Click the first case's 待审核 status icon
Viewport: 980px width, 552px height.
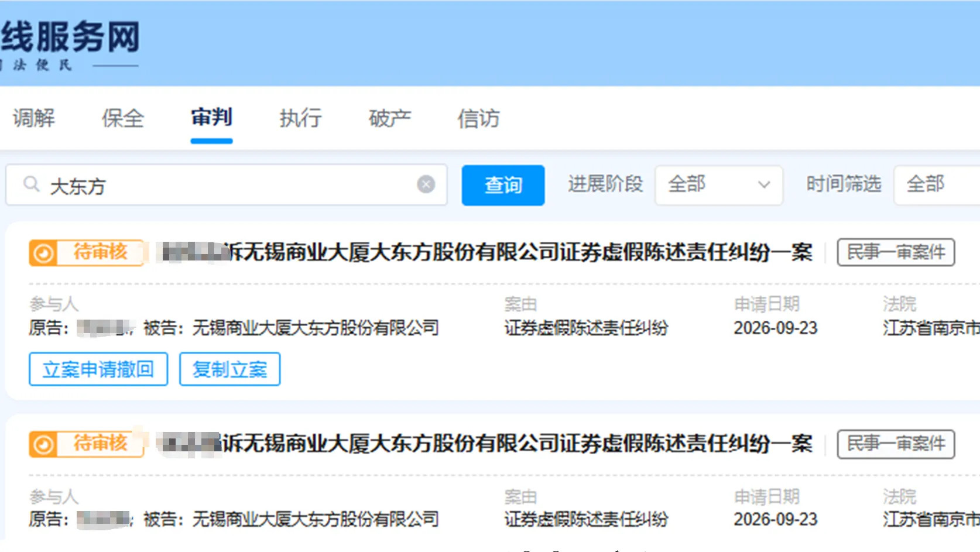[43, 253]
